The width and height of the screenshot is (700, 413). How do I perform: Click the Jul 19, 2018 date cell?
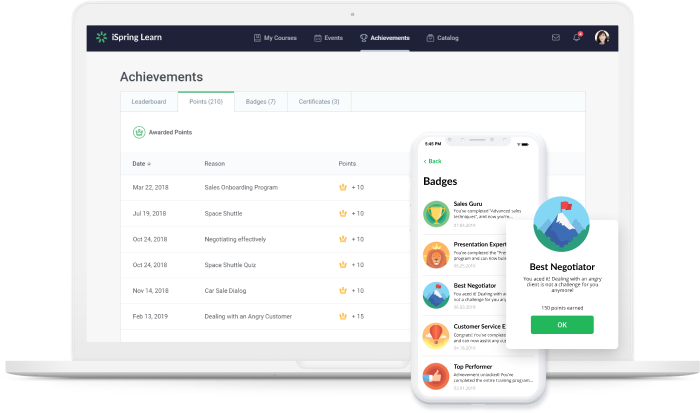pyautogui.click(x=149, y=213)
